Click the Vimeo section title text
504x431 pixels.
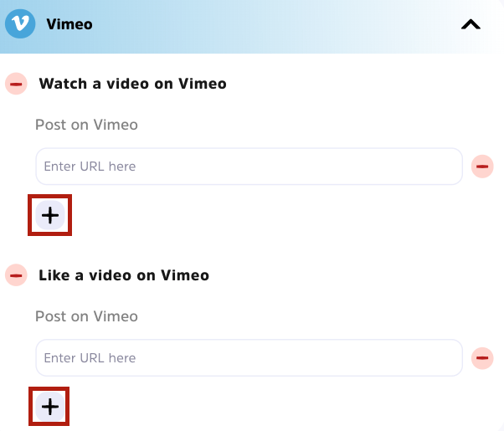[69, 24]
